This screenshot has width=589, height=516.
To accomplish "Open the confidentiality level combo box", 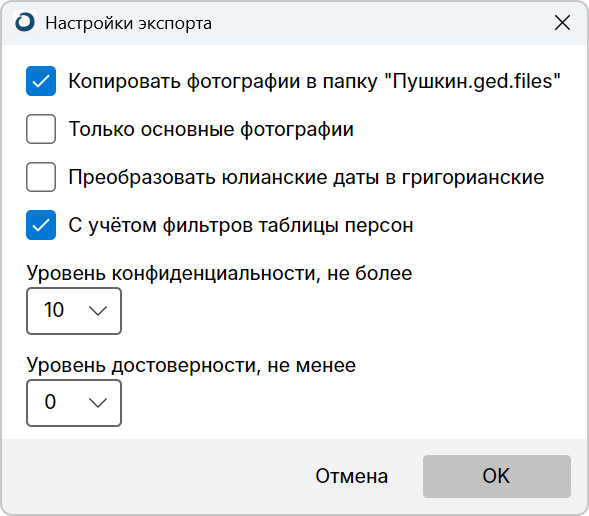I will pyautogui.click(x=74, y=311).
